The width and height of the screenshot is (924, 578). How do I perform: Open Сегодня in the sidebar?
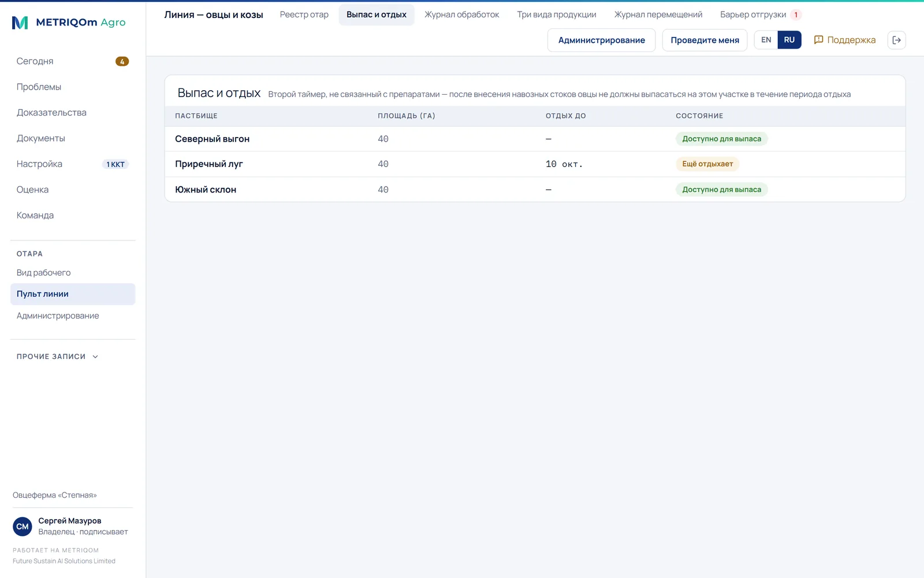coord(73,61)
